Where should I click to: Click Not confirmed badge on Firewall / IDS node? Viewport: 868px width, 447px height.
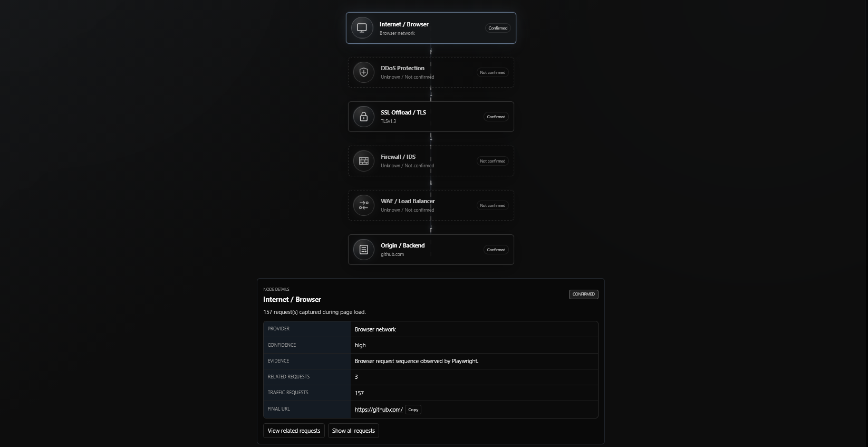tap(493, 161)
